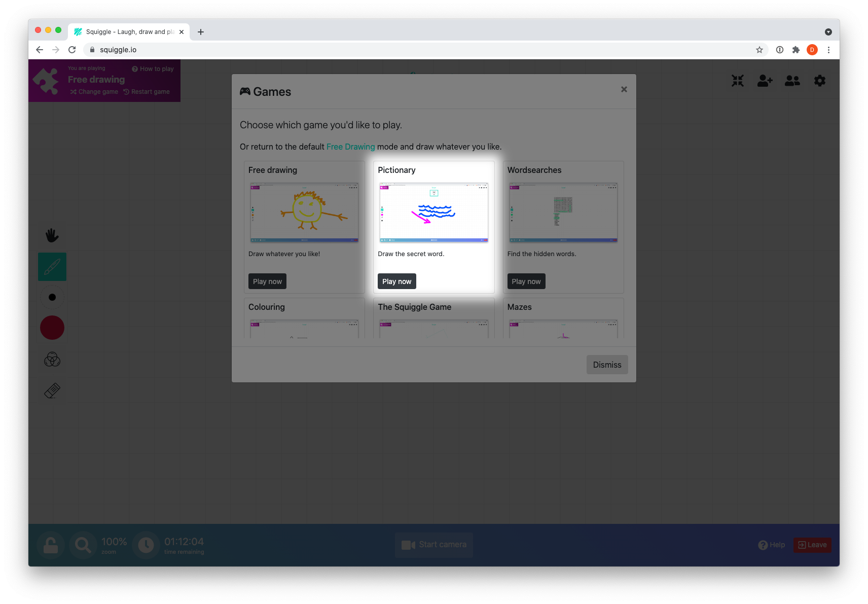
Task: Click the add user invite icon
Action: pos(765,81)
